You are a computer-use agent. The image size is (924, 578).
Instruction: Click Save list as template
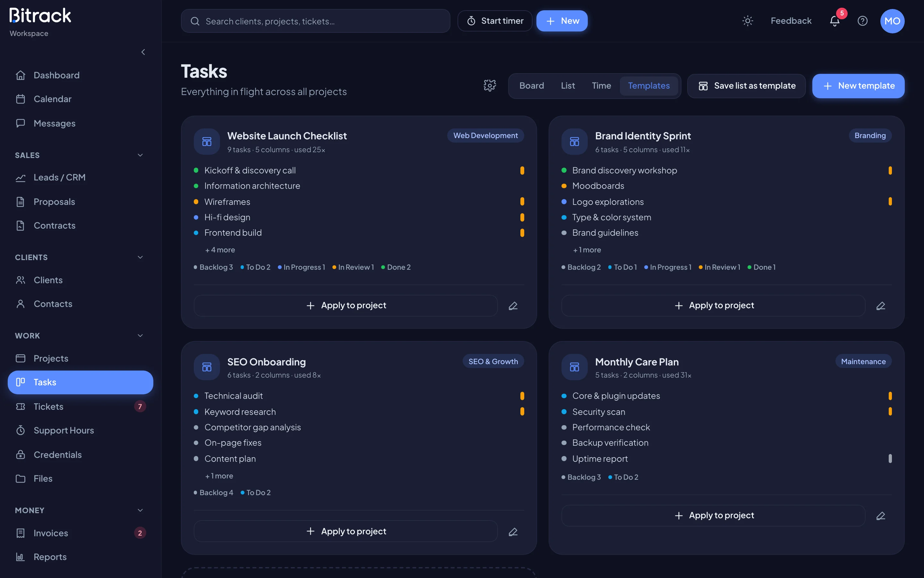click(x=746, y=86)
